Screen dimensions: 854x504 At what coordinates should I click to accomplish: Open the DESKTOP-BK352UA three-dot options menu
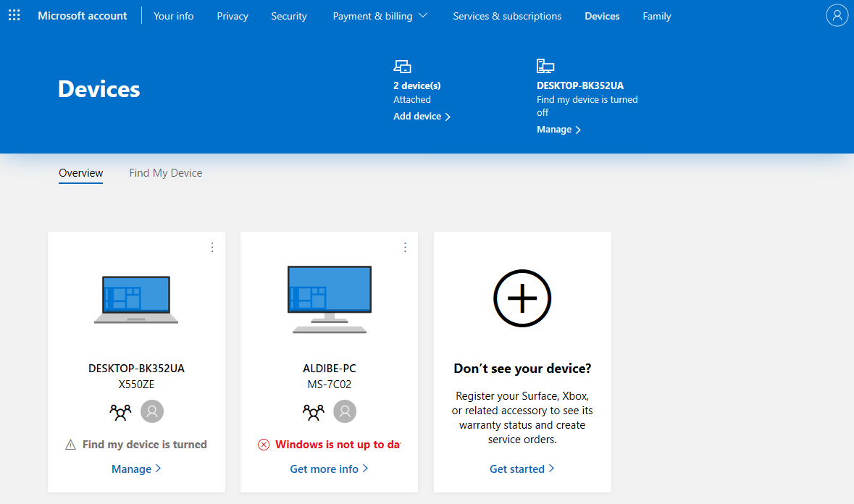[x=212, y=248]
